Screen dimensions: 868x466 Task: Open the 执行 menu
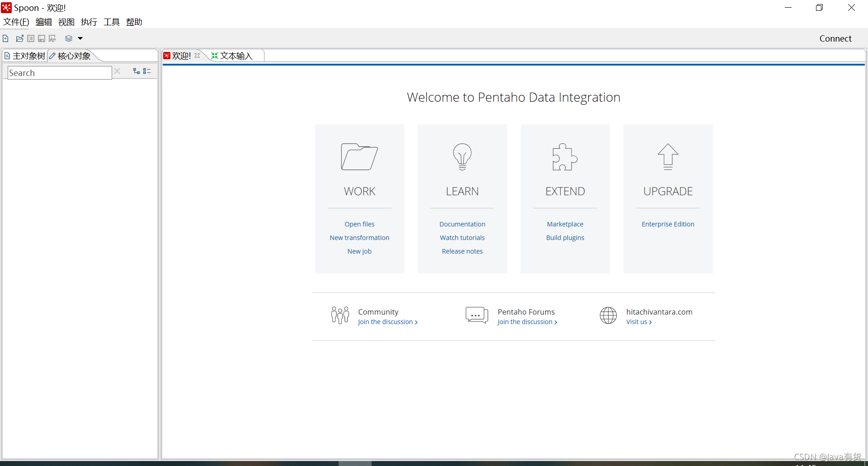89,22
